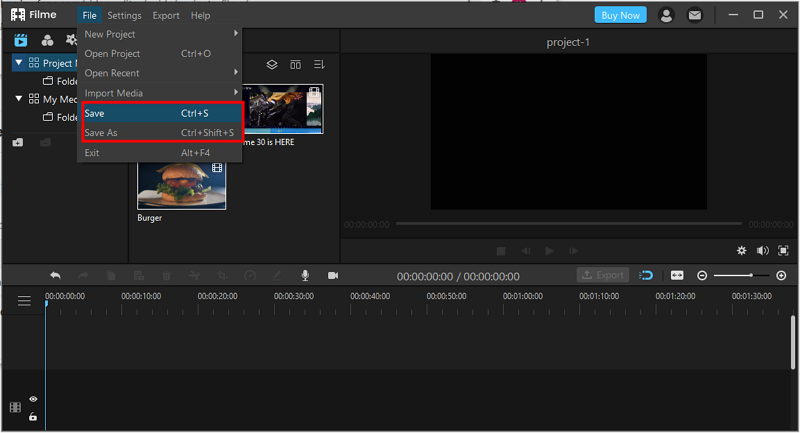
Task: Choose Save in the File menu
Action: (x=160, y=113)
